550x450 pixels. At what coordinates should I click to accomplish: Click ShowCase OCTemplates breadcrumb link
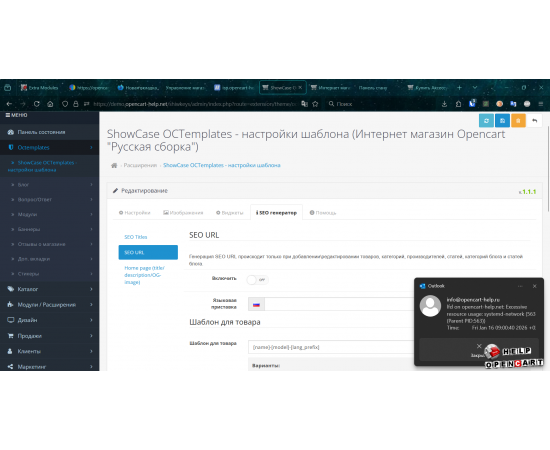pyautogui.click(x=222, y=165)
